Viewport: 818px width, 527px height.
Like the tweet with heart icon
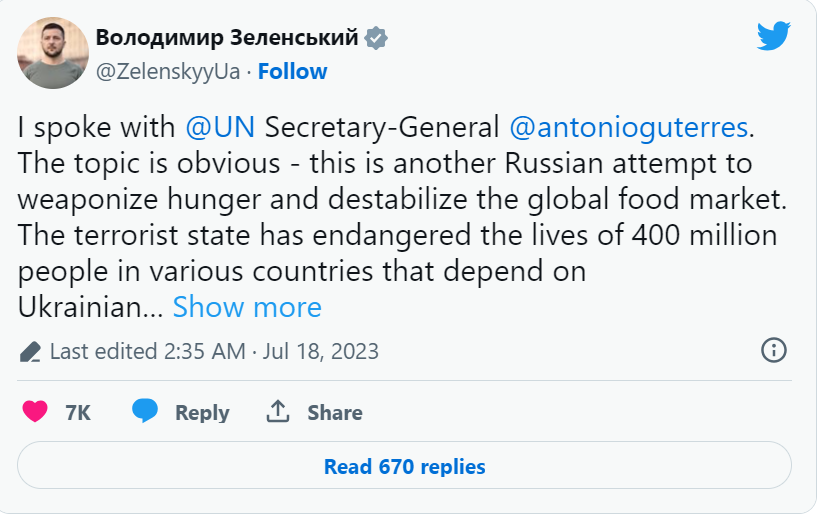click(x=35, y=412)
